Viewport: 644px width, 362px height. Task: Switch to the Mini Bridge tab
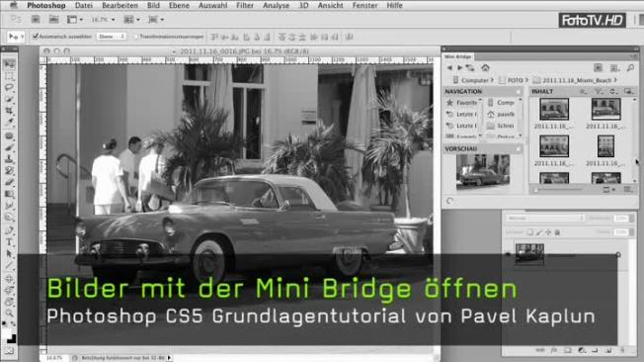[457, 56]
